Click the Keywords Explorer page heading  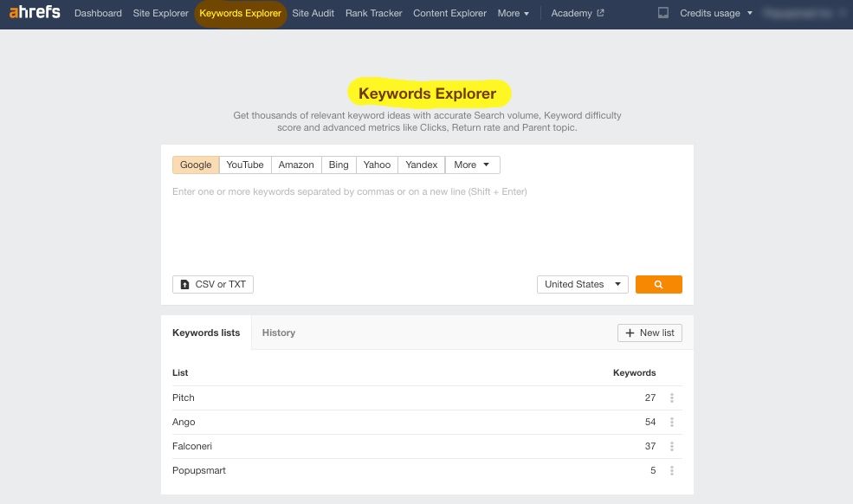point(428,94)
